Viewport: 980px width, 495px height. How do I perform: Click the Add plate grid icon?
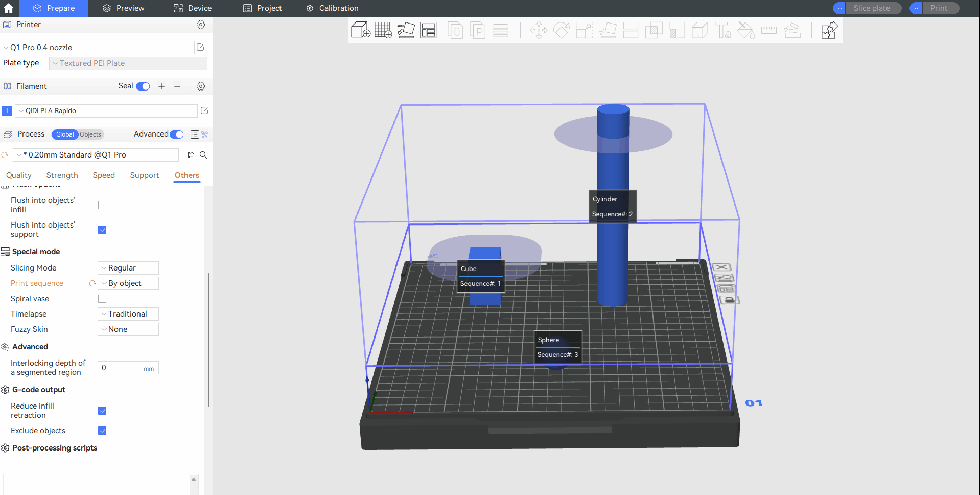(x=383, y=30)
